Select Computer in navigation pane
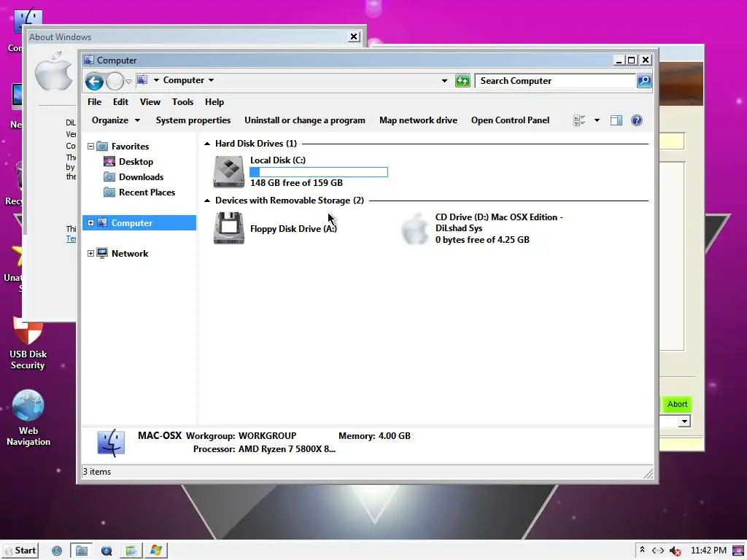This screenshot has width=747, height=560. point(131,223)
